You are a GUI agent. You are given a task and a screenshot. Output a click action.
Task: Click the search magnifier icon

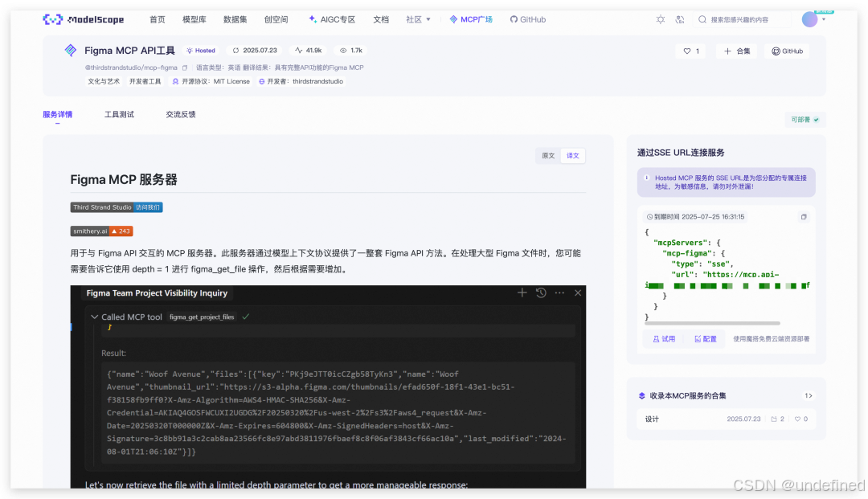tap(702, 19)
